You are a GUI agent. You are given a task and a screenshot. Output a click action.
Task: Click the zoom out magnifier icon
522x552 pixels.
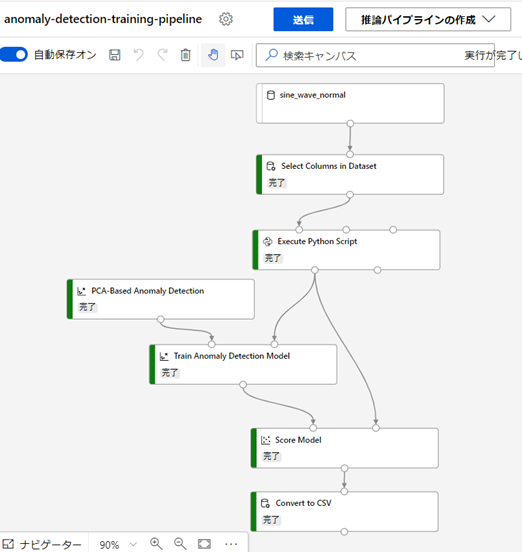(x=180, y=544)
